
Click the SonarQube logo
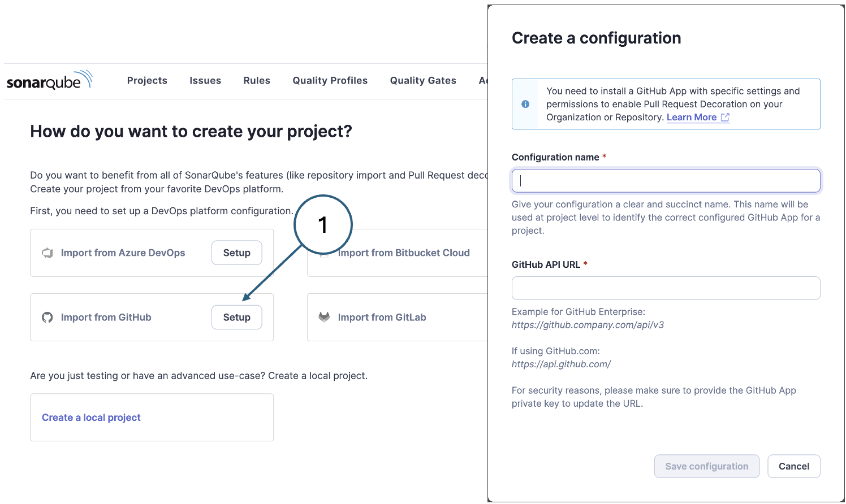49,81
